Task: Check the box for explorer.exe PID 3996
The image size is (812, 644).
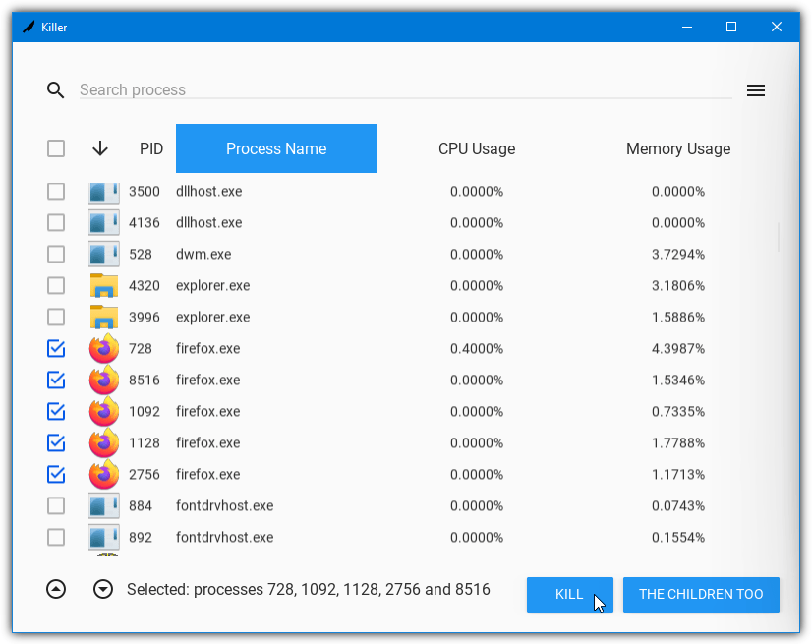Action: click(56, 317)
